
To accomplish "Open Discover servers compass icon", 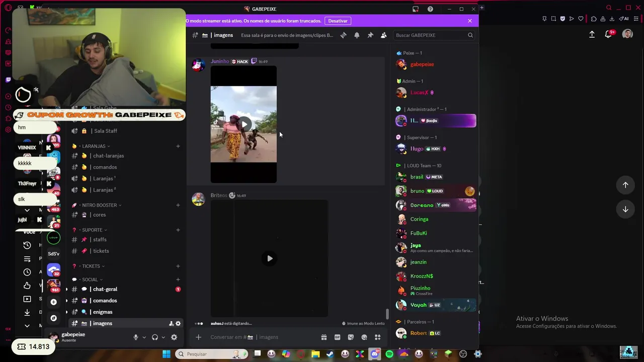I will point(54,318).
